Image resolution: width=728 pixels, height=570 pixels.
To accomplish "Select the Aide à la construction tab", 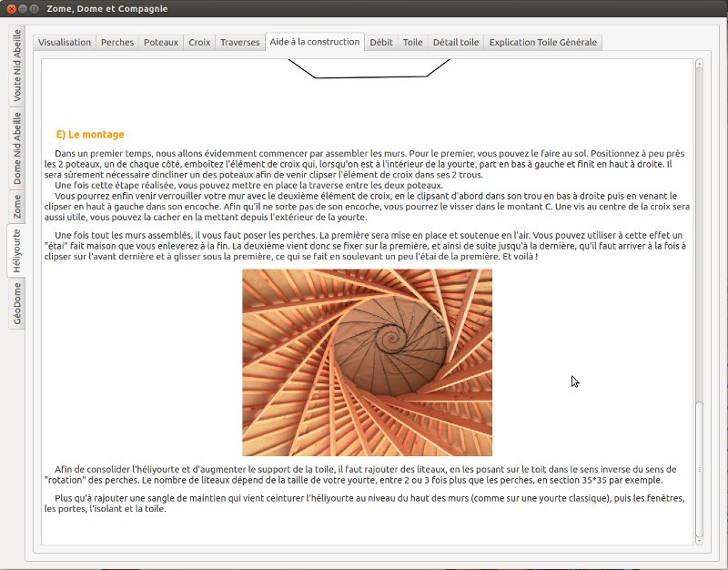I will coord(315,42).
